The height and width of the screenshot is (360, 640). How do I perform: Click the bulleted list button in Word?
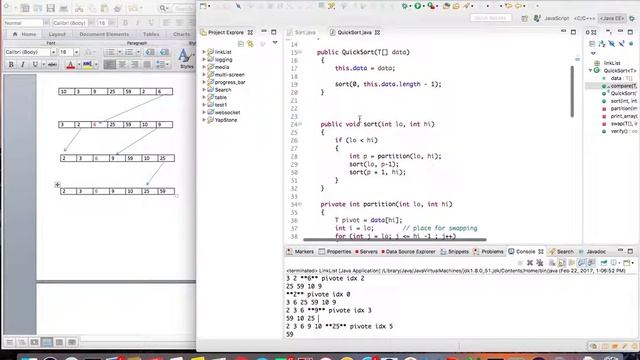pos(111,52)
